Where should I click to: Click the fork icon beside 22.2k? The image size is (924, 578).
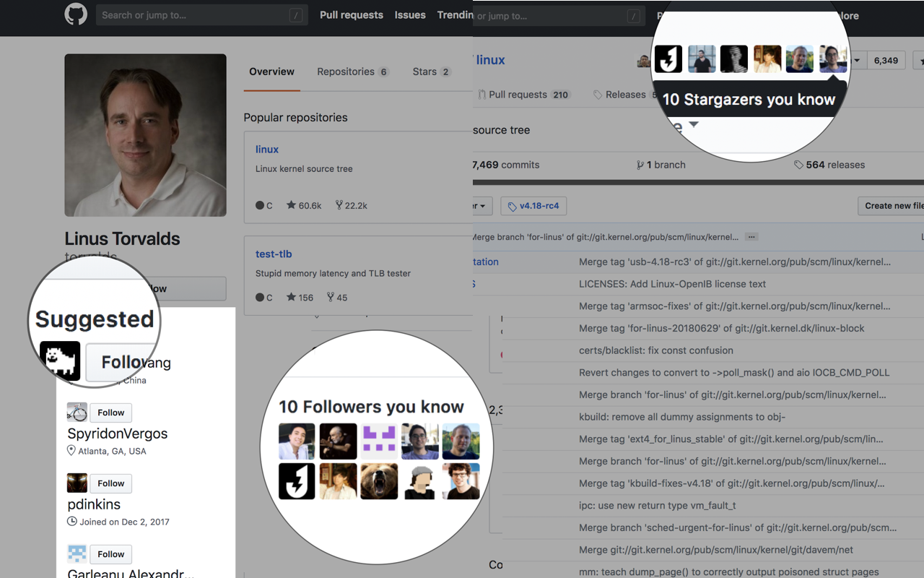pyautogui.click(x=339, y=205)
